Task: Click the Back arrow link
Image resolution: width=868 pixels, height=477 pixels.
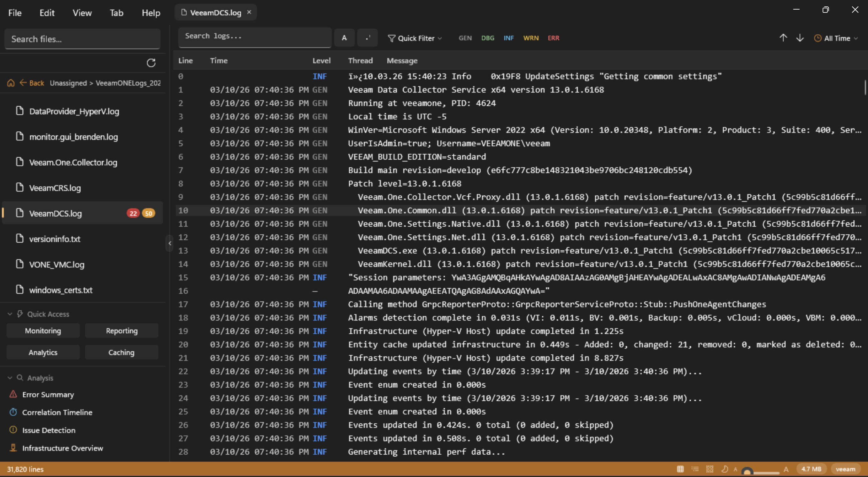Action: click(32, 83)
